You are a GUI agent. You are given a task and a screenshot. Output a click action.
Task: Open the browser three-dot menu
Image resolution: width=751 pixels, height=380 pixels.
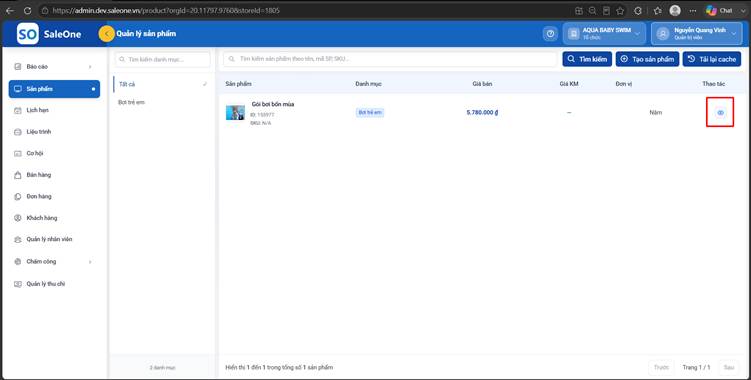coord(693,11)
